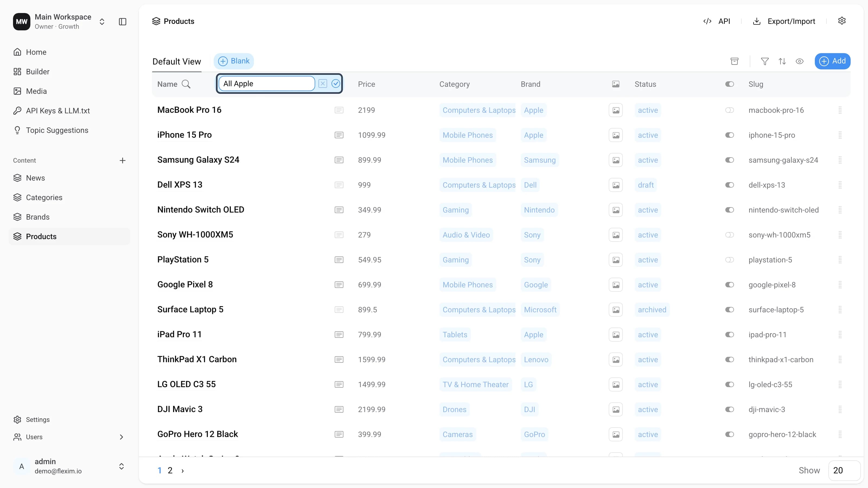Screen dimensions: 868x488
Task: Toggle the Surface Laptop 5 switch
Action: click(x=729, y=310)
